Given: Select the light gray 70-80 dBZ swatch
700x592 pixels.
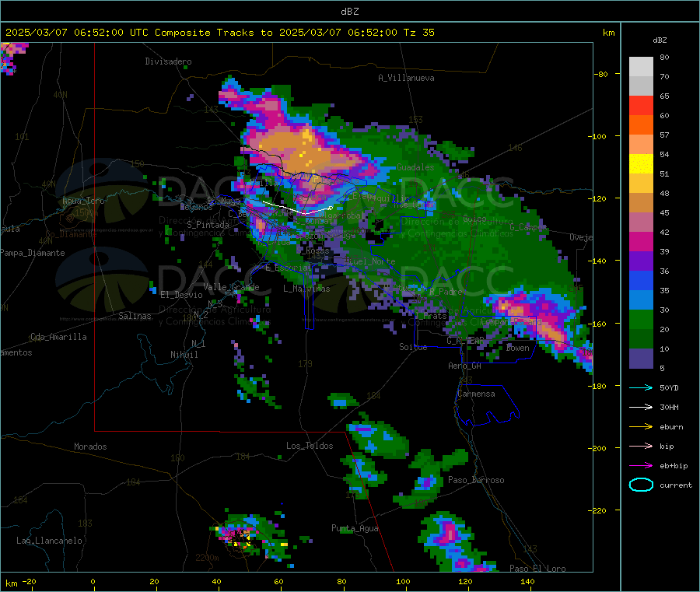Looking at the screenshot, I should click(641, 67).
